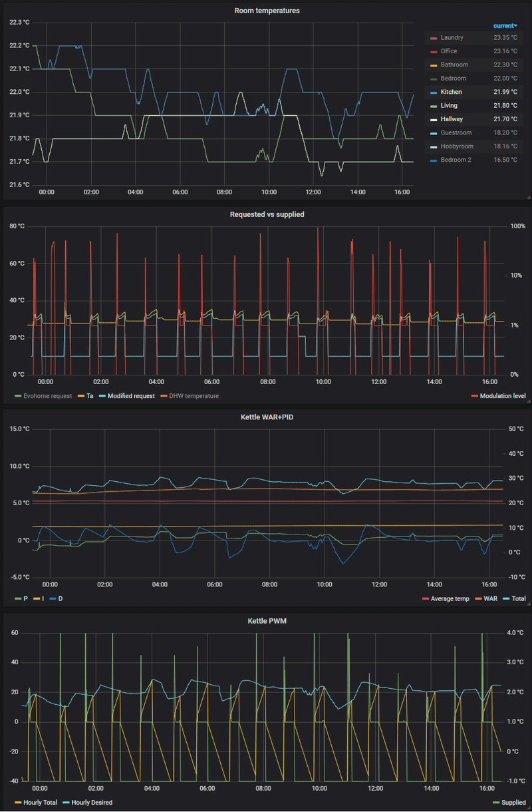The image size is (532, 812).
Task: Click Bathroom value 22.30 °C
Action: coord(506,65)
